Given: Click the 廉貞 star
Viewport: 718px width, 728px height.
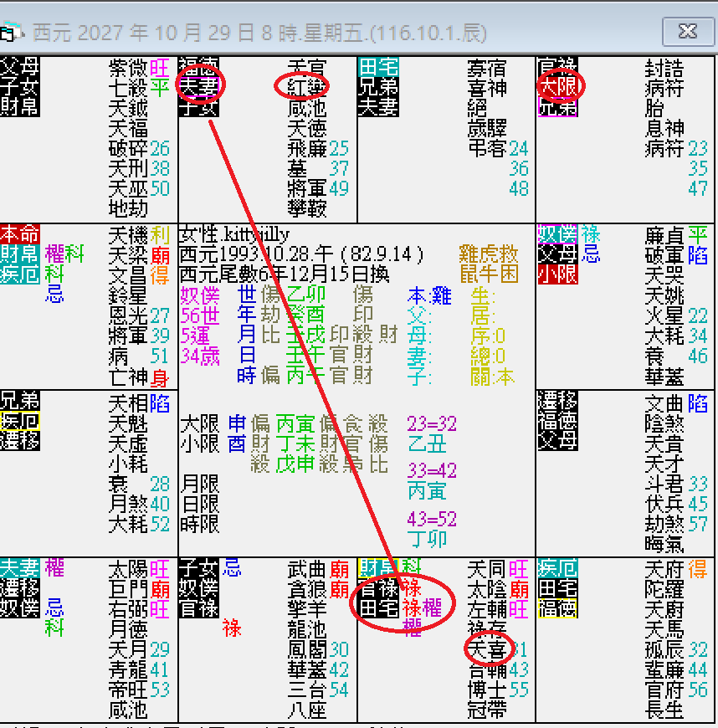Looking at the screenshot, I should pyautogui.click(x=664, y=235).
